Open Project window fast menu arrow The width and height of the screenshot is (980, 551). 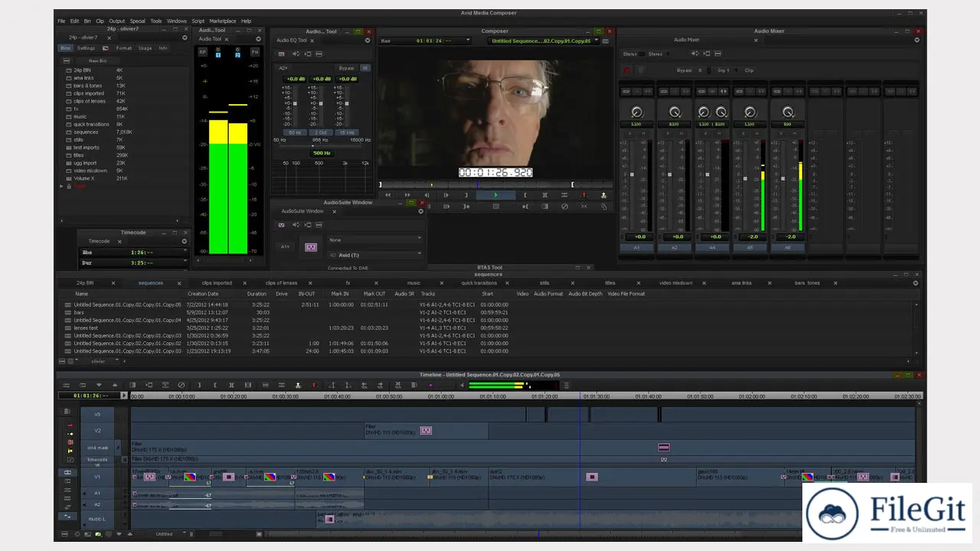(185, 37)
